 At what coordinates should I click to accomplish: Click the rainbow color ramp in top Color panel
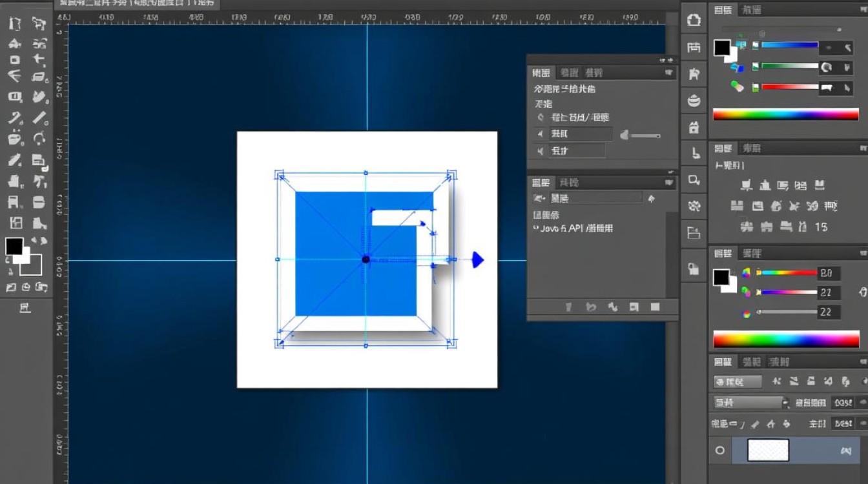[785, 114]
